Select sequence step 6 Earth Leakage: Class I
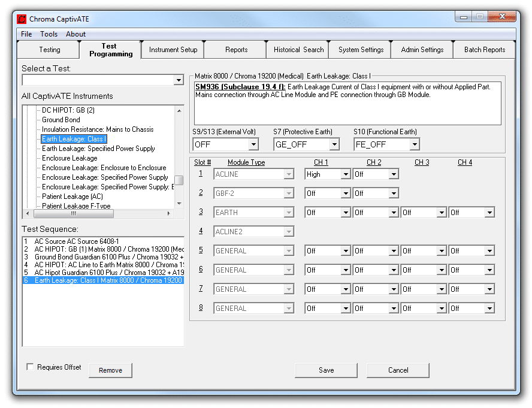 (x=103, y=280)
